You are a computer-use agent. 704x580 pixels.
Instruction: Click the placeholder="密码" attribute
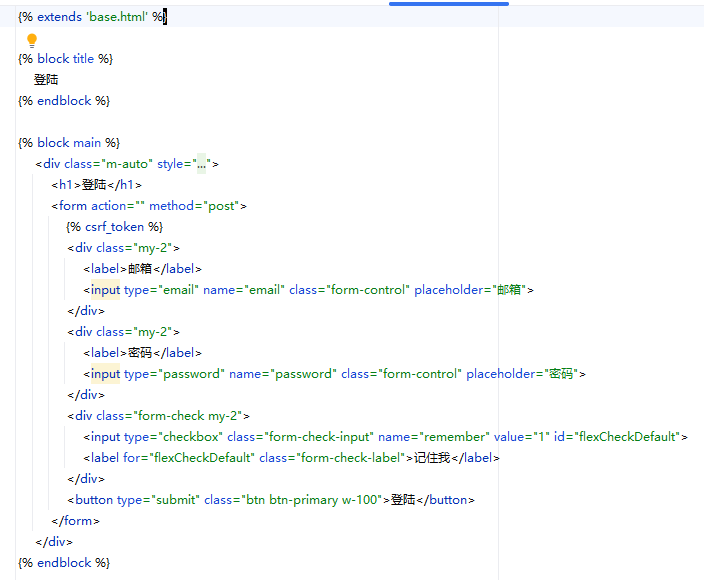tap(522, 374)
